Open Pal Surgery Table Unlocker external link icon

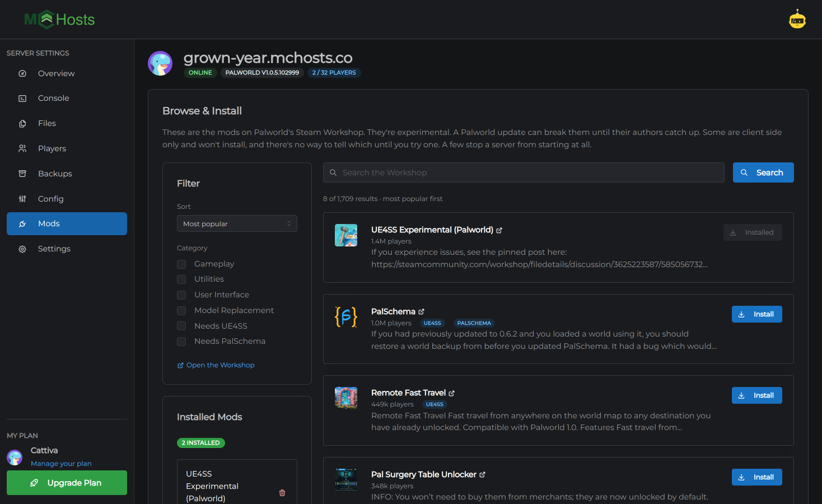(482, 475)
